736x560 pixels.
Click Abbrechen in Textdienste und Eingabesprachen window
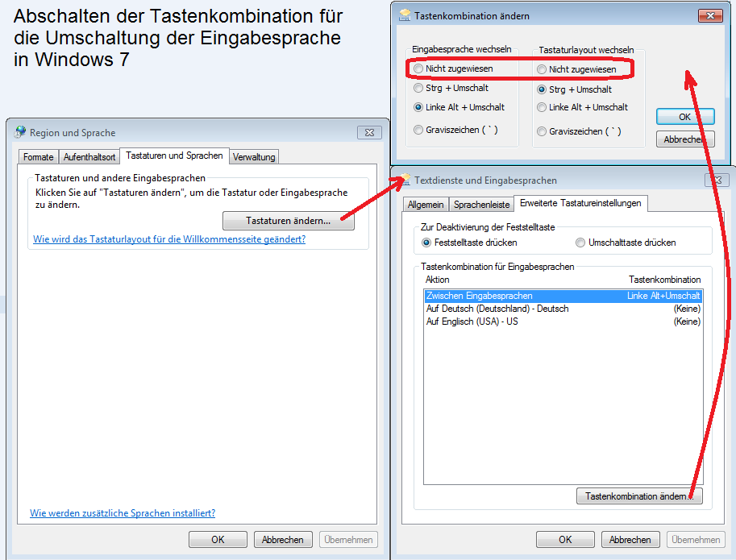(x=630, y=540)
